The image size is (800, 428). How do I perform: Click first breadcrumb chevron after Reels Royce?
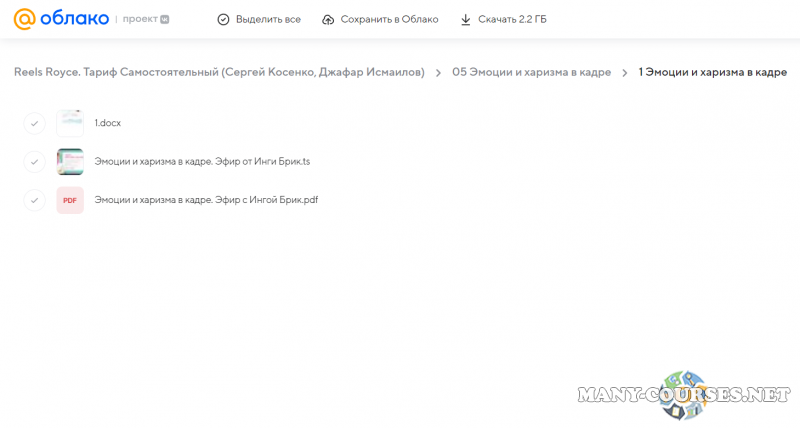(438, 73)
